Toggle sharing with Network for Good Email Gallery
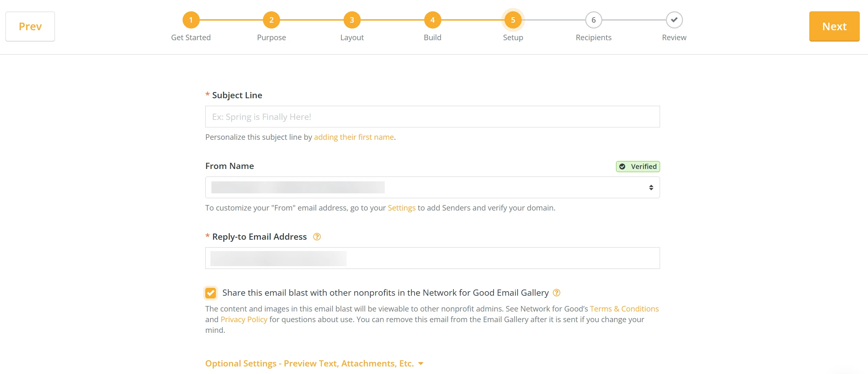The width and height of the screenshot is (868, 374). pos(211,293)
